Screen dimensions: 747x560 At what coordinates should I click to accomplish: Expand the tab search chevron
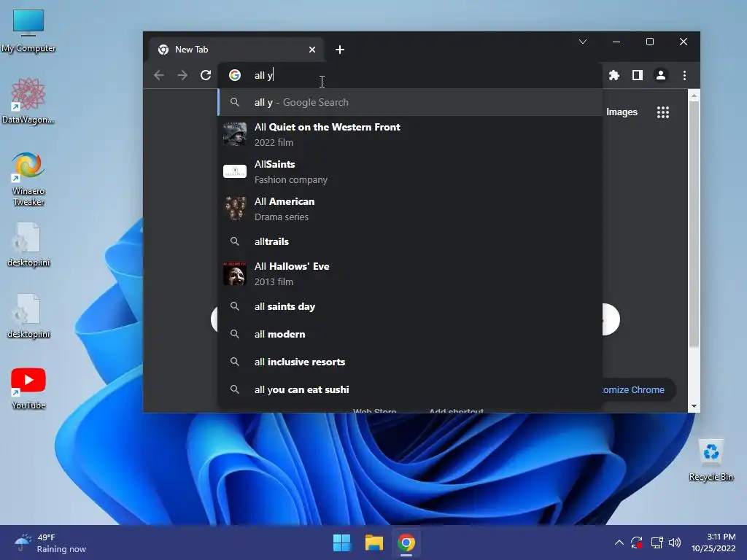coord(583,42)
